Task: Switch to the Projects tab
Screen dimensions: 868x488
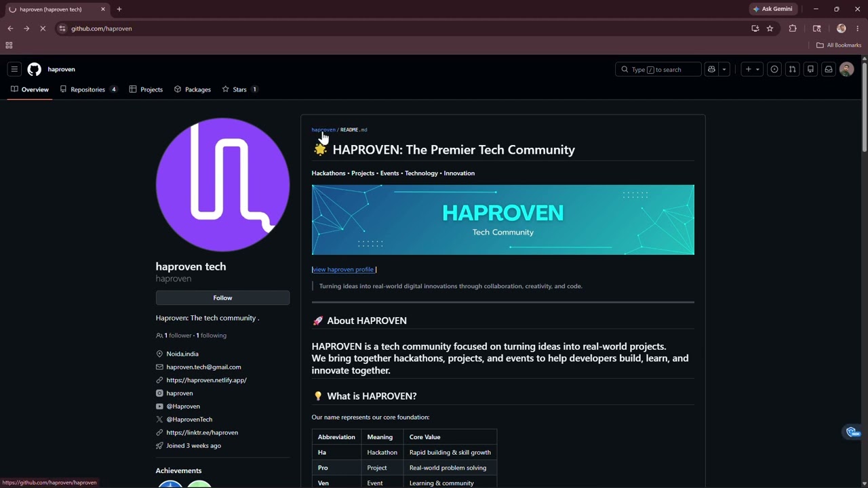Action: click(x=146, y=89)
